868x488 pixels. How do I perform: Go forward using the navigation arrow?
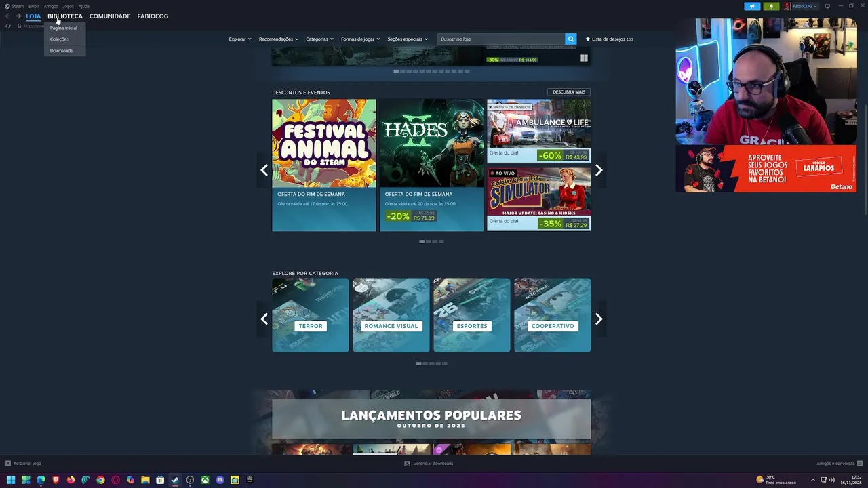click(19, 16)
